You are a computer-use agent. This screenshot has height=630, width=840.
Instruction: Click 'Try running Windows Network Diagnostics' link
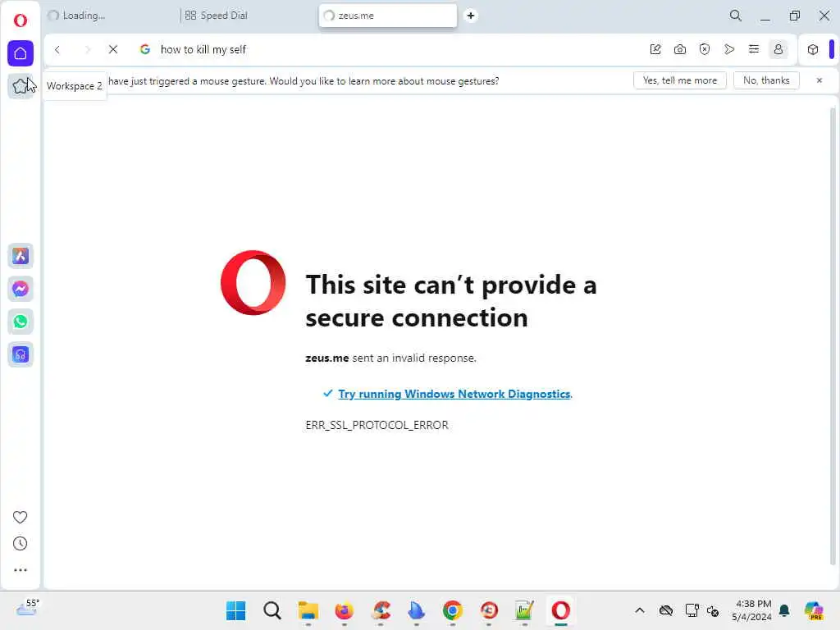454,394
